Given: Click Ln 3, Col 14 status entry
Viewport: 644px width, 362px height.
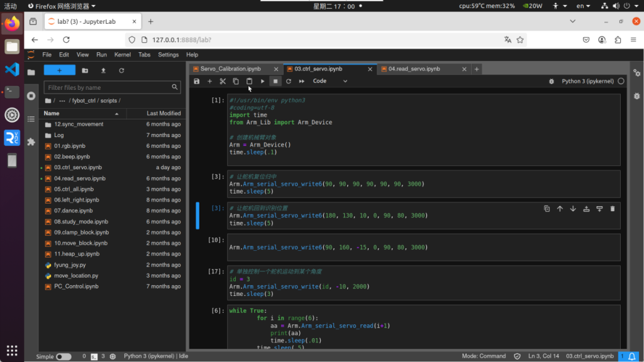Looking at the screenshot, I should [x=543, y=356].
